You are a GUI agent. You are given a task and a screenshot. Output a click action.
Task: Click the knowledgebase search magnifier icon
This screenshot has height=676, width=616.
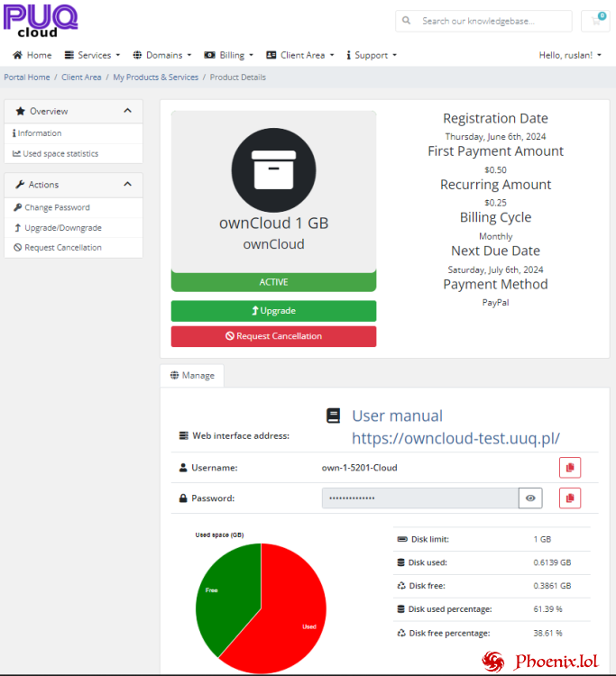click(406, 20)
